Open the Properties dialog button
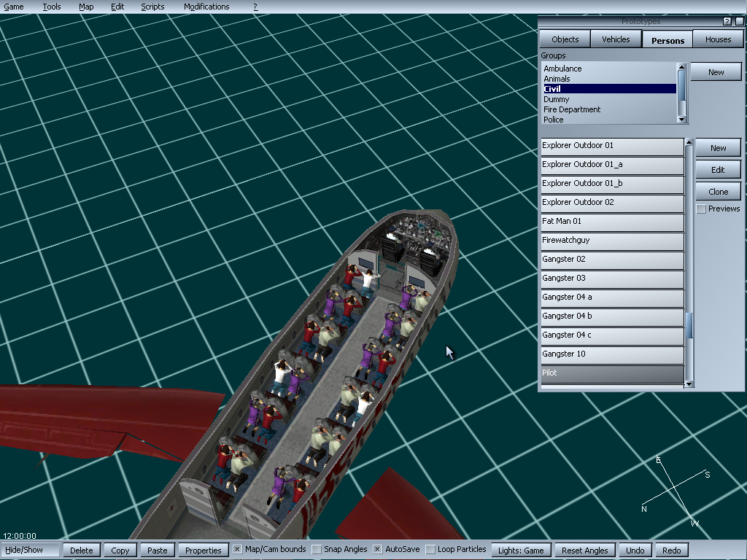This screenshot has width=747, height=560. 203,551
